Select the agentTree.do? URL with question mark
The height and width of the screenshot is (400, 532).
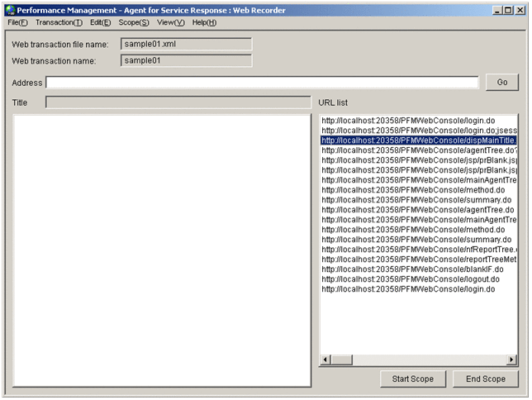pyautogui.click(x=419, y=150)
